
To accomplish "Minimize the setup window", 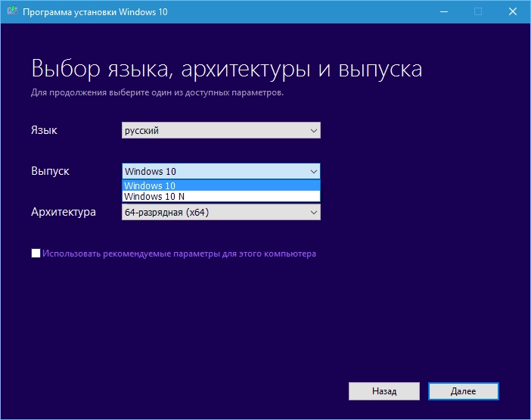I will (444, 11).
